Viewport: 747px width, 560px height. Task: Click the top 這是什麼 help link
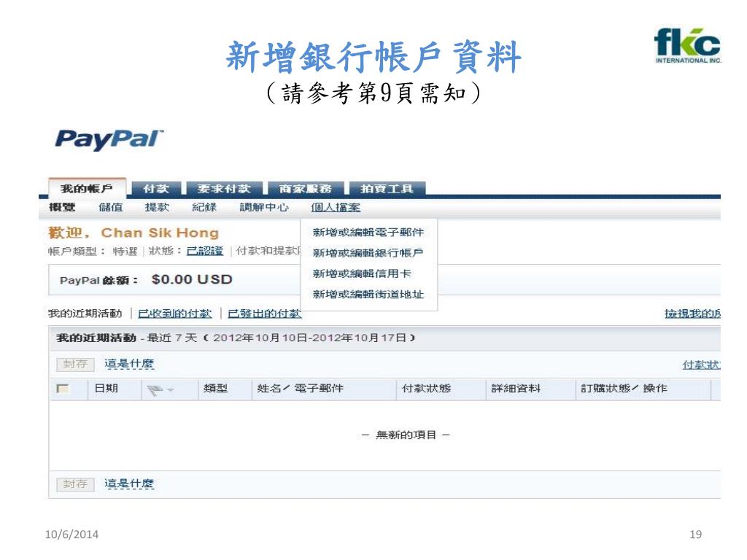(129, 364)
